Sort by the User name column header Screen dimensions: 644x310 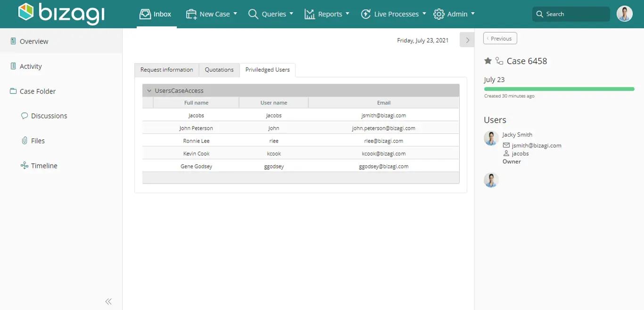point(274,102)
